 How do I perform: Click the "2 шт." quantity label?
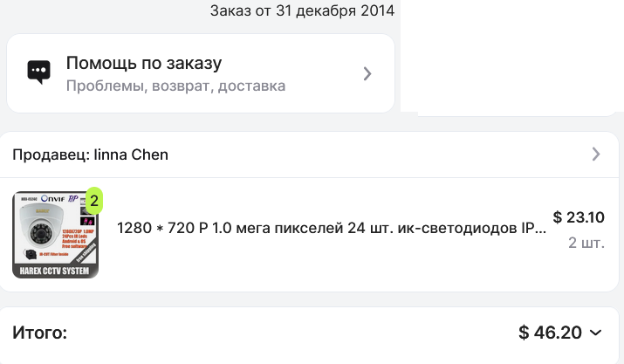(586, 243)
